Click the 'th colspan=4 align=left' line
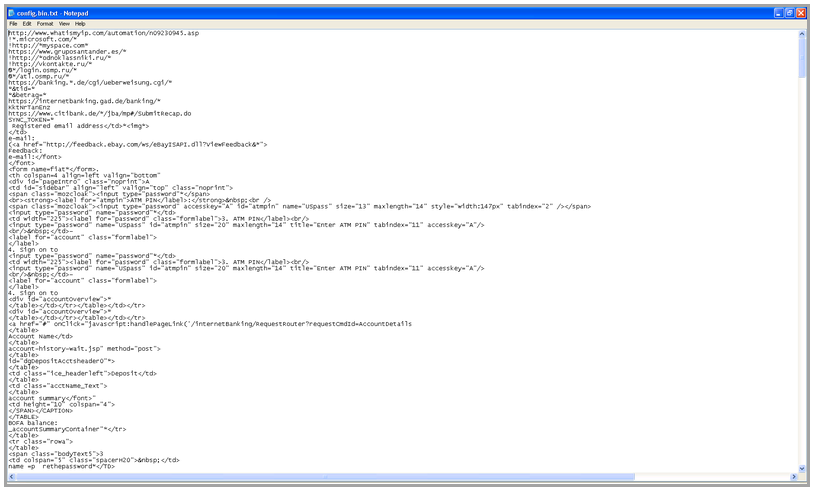Screen dimensions: 816x494 (84, 175)
